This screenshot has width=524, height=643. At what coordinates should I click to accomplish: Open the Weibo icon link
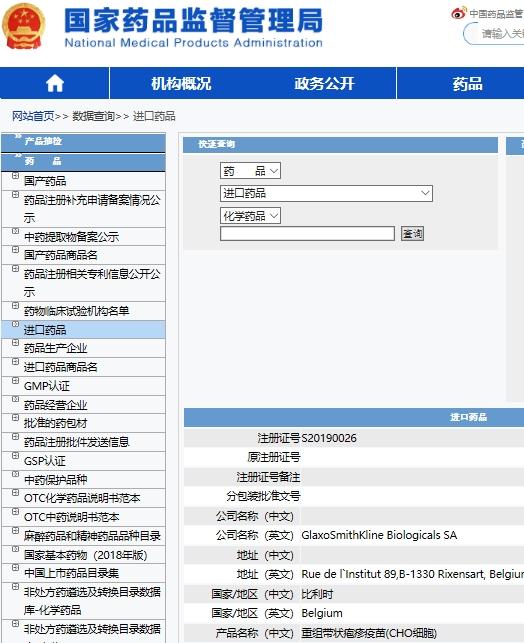459,13
